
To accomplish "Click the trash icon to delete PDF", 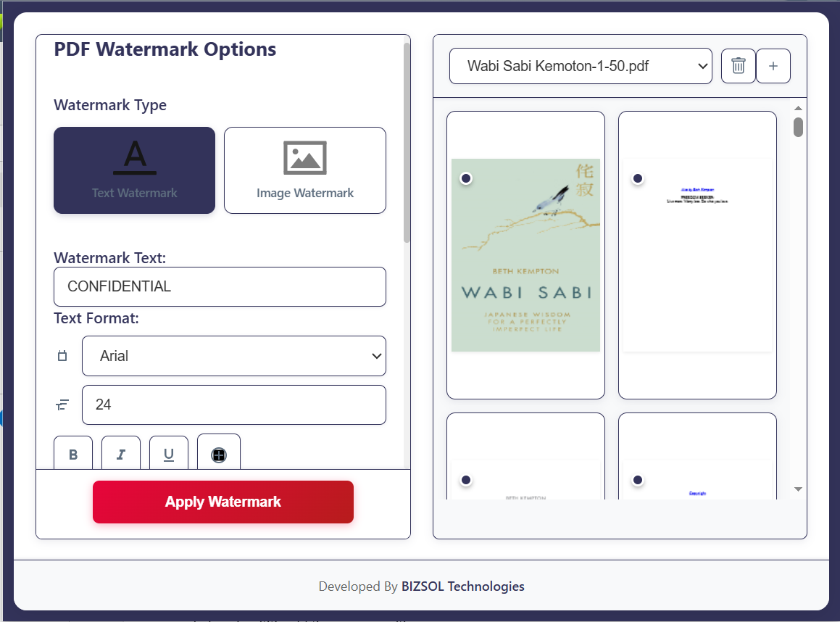I will tap(738, 66).
